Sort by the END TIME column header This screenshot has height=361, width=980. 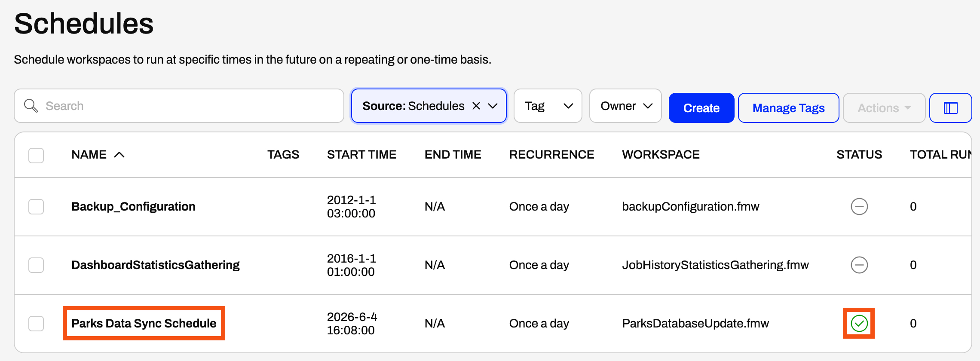tap(453, 155)
